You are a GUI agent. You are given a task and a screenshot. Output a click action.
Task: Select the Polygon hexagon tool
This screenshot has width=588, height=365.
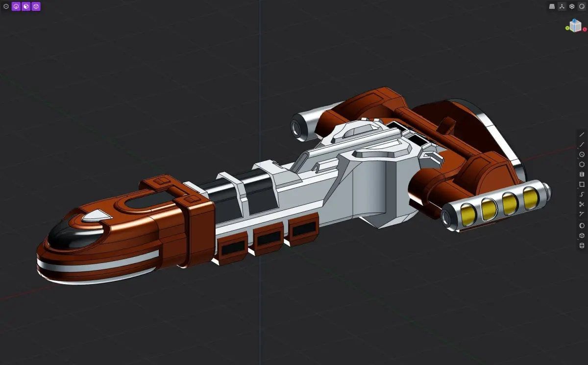pos(582,164)
